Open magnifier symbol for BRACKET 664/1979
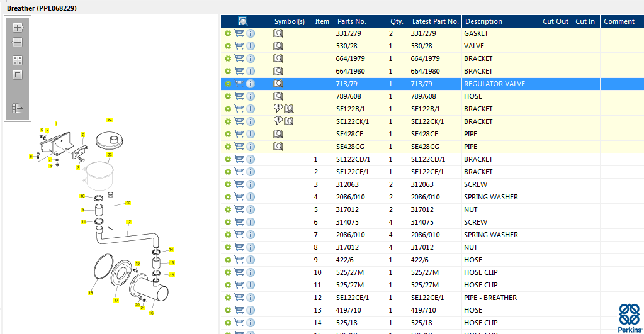The width and height of the screenshot is (644, 334). point(278,58)
